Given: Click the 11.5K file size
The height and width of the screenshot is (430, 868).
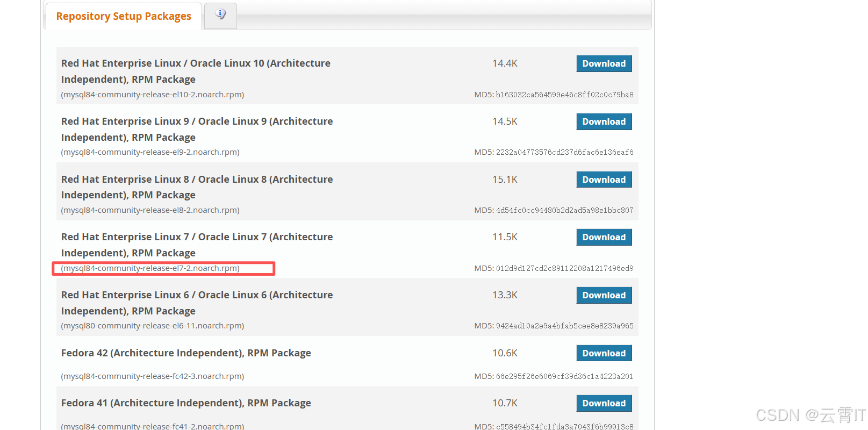Looking at the screenshot, I should pyautogui.click(x=505, y=237).
